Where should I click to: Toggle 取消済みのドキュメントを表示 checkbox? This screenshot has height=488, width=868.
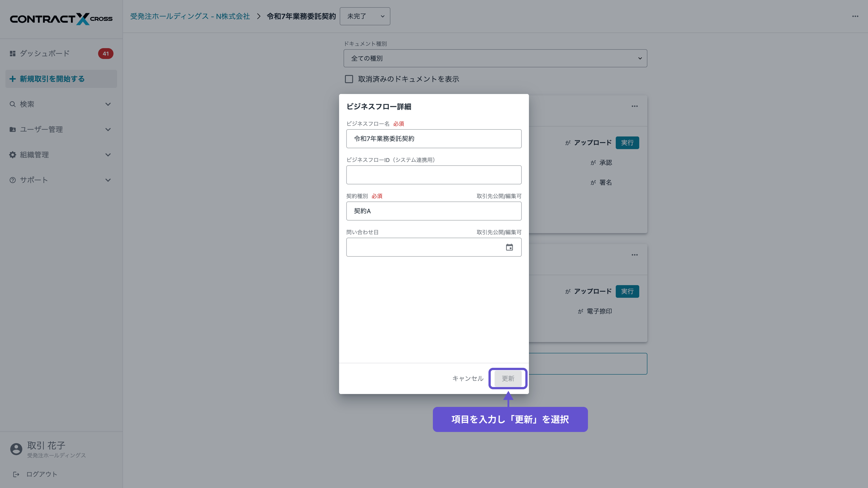point(349,79)
